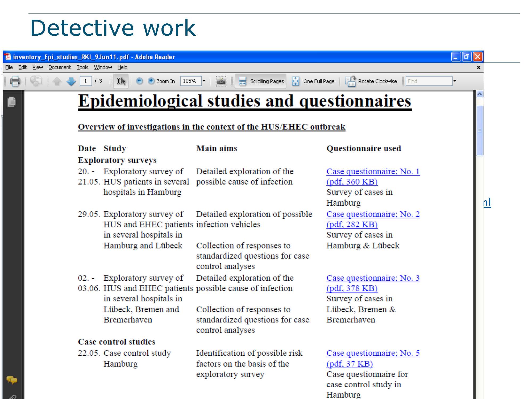Click the (pdf, 360 KB) link
The height and width of the screenshot is (399, 532).
coord(352,182)
